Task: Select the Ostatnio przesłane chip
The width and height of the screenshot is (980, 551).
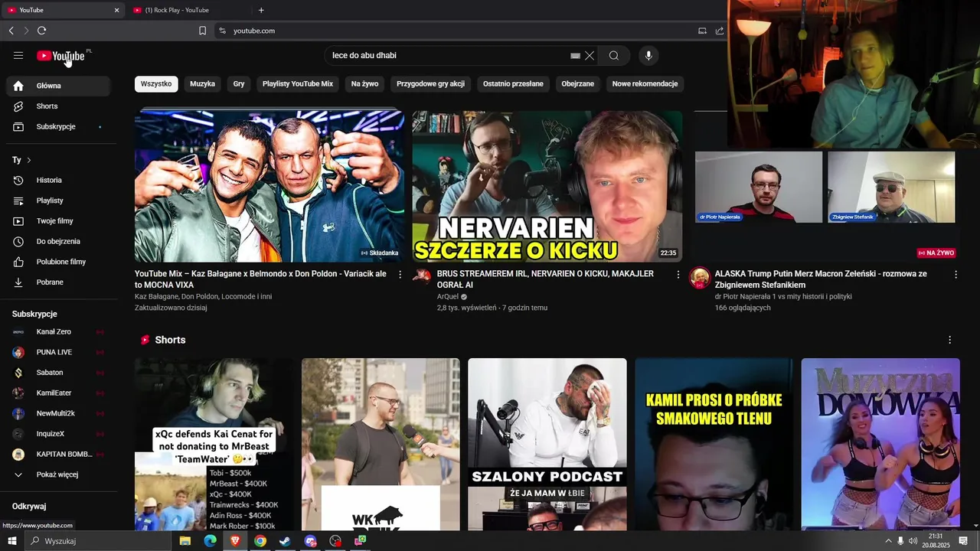Action: coord(513,84)
